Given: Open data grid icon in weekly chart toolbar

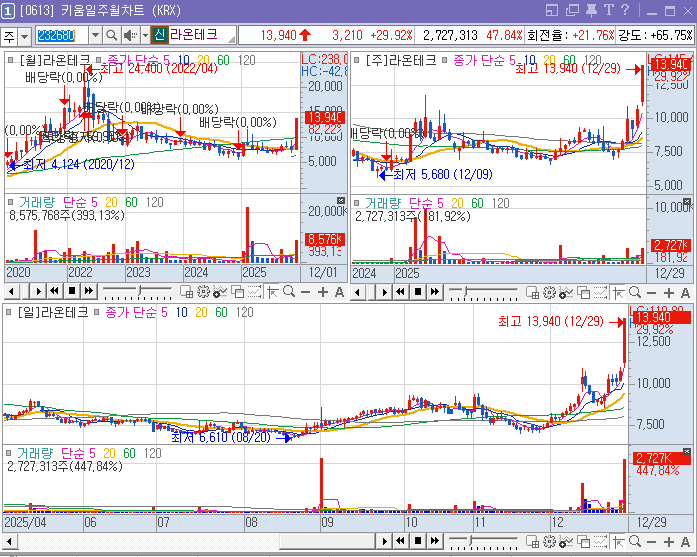Looking at the screenshot, I should click(533, 293).
